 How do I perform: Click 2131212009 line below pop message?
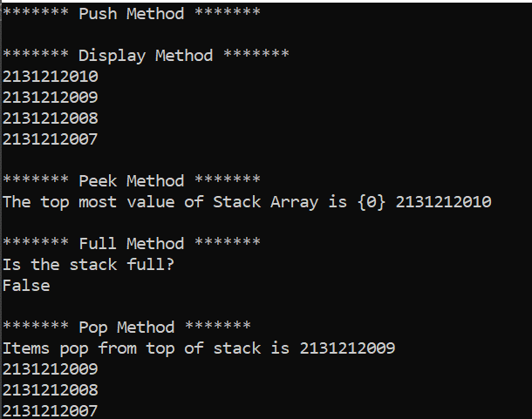(51, 368)
